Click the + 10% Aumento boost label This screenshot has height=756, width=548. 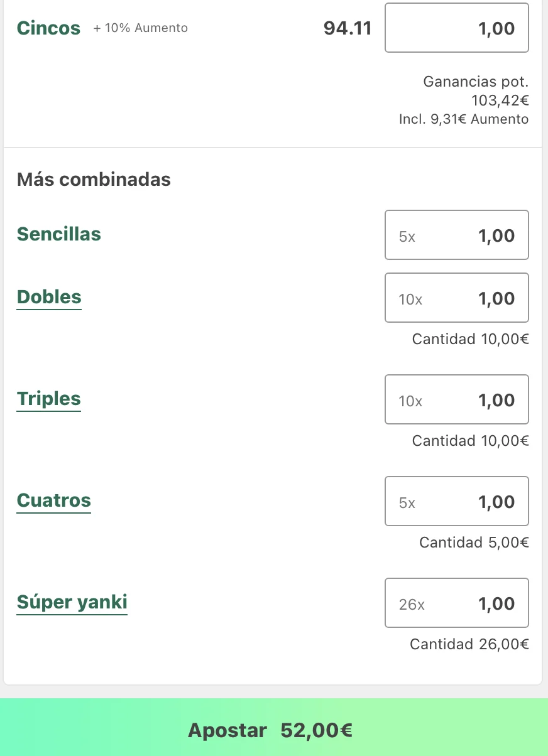click(x=141, y=28)
